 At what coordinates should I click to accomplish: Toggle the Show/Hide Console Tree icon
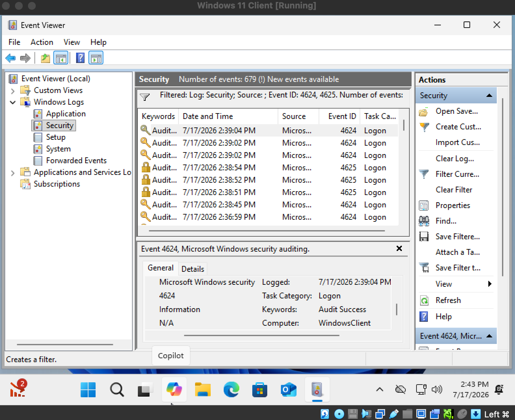coord(61,58)
